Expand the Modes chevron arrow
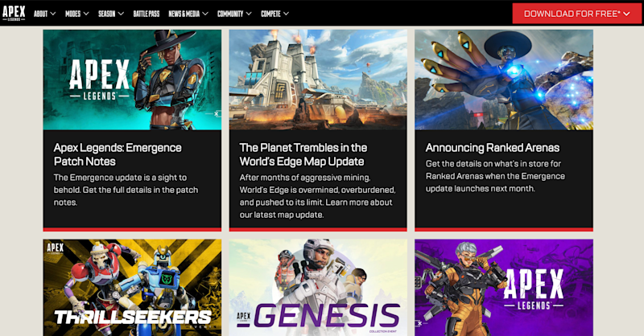This screenshot has height=336, width=644. pos(86,14)
